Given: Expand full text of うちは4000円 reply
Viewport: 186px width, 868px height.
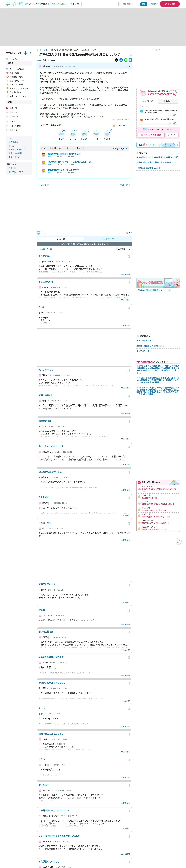Looking at the screenshot, I should [x=125, y=300].
